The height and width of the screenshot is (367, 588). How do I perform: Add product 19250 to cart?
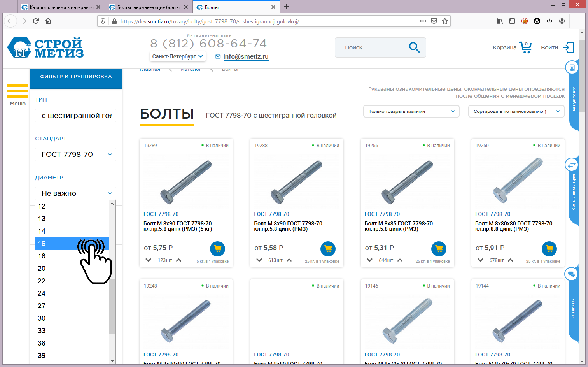[549, 249]
